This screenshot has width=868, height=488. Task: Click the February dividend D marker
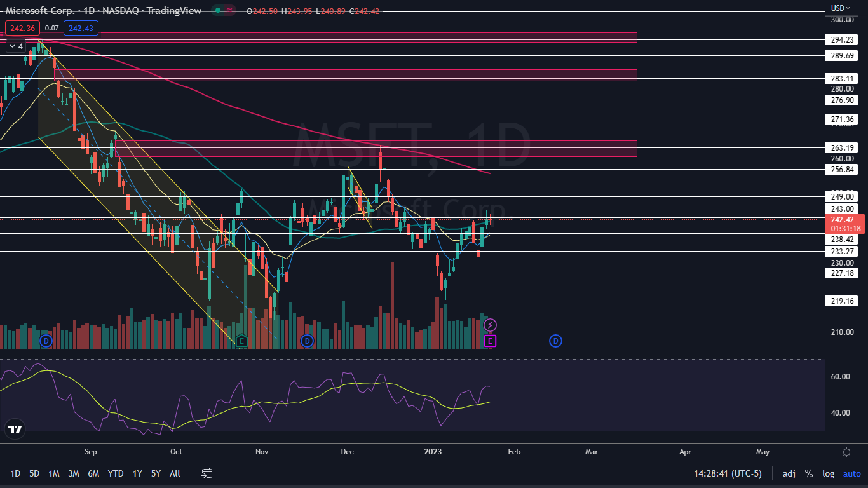click(555, 341)
